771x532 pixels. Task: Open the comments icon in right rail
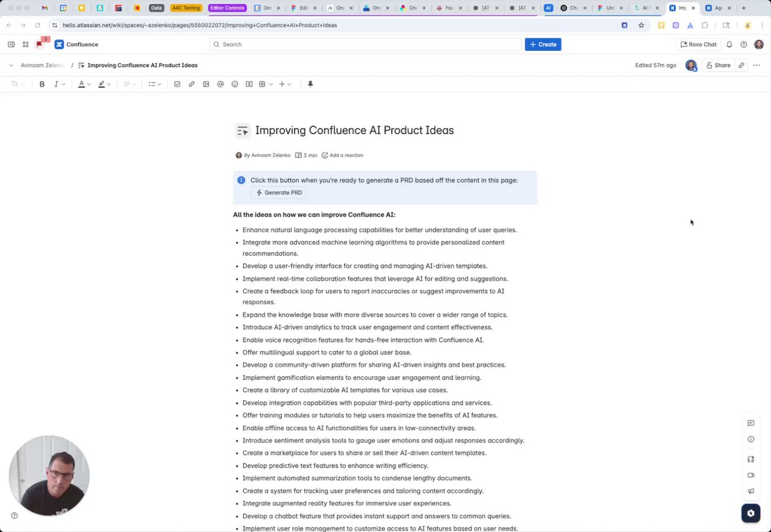pyautogui.click(x=751, y=424)
